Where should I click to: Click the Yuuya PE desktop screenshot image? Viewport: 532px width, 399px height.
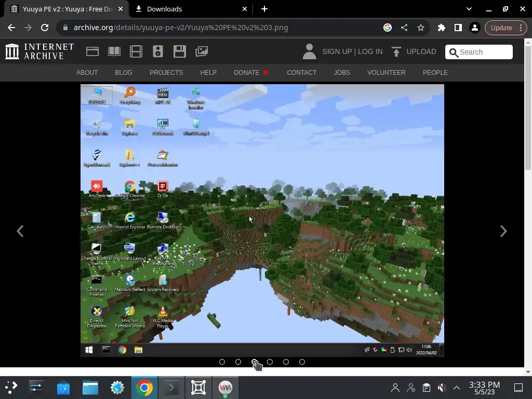coord(262,220)
